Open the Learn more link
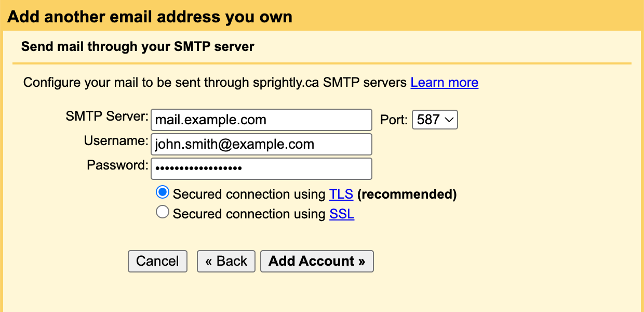 click(x=444, y=82)
